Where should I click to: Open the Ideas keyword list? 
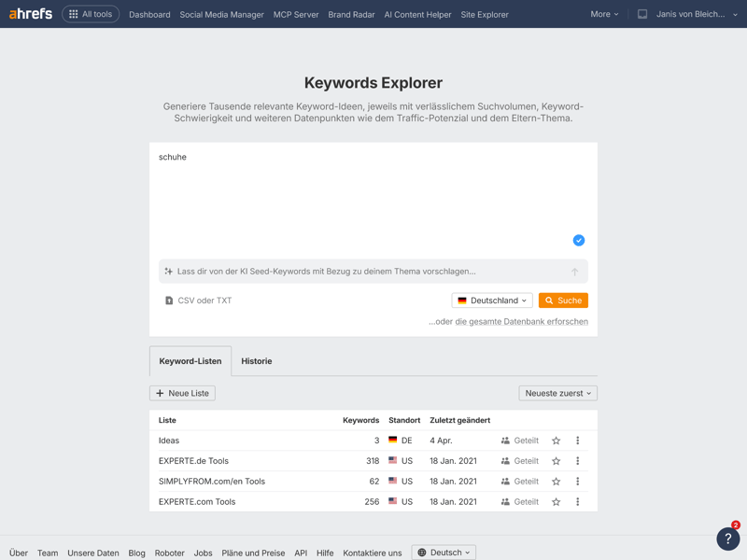tap(169, 441)
